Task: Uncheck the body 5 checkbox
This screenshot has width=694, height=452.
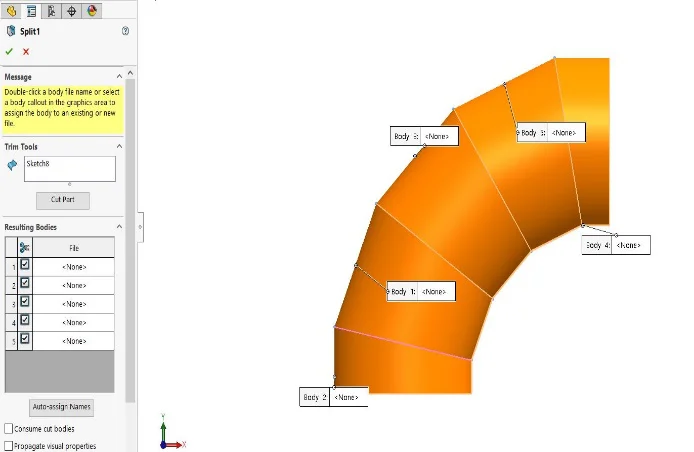Action: (x=25, y=338)
